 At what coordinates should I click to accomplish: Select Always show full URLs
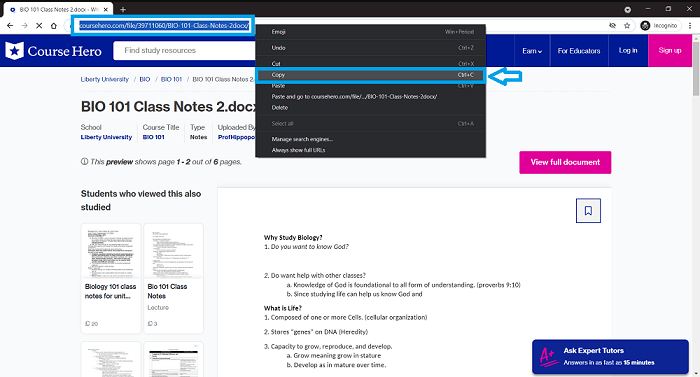point(370,150)
